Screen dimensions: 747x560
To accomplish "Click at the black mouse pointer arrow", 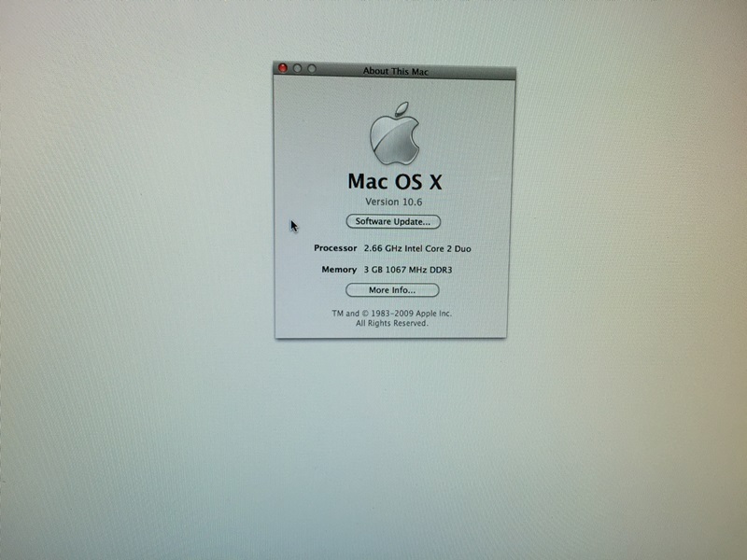I will [293, 225].
